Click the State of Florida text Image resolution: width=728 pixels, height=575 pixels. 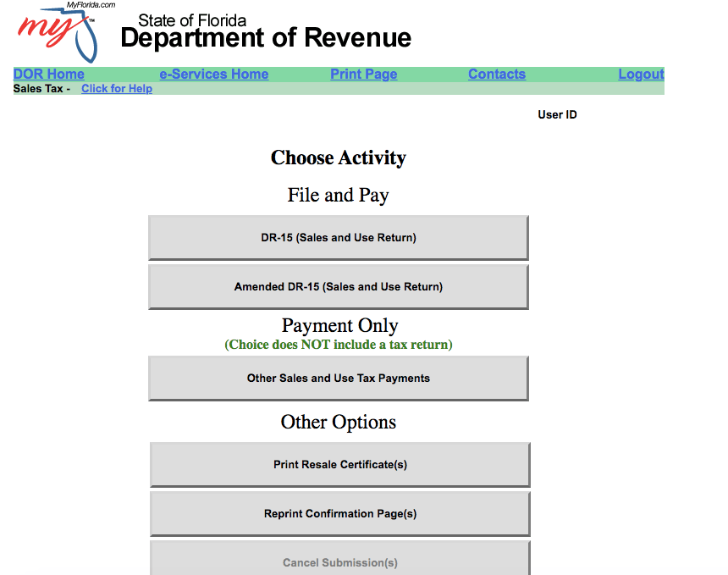pos(192,20)
